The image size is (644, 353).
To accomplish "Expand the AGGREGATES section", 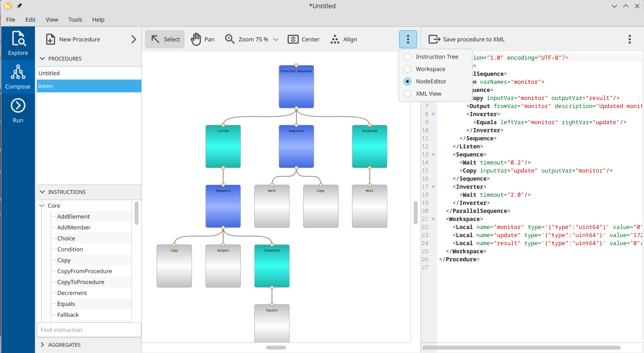I will (42, 344).
